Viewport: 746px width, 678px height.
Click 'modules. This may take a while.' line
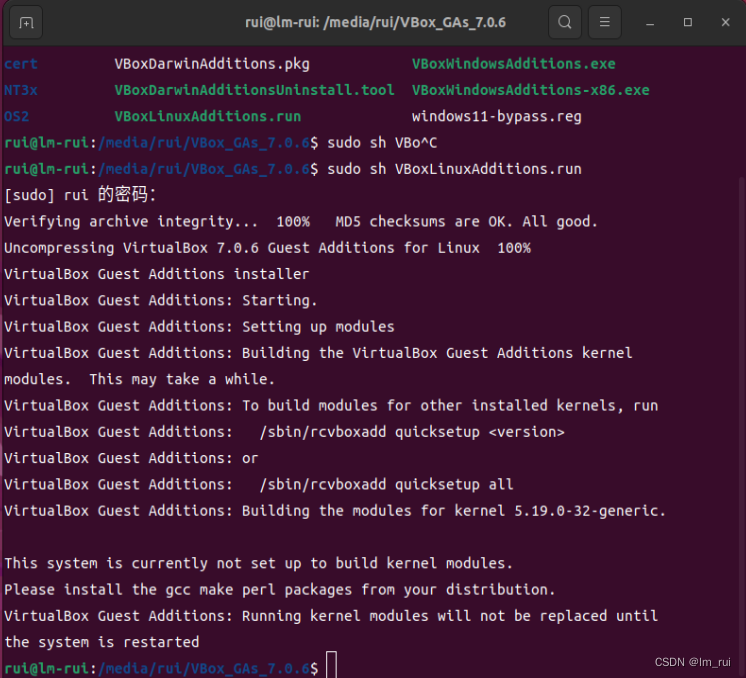click(139, 379)
